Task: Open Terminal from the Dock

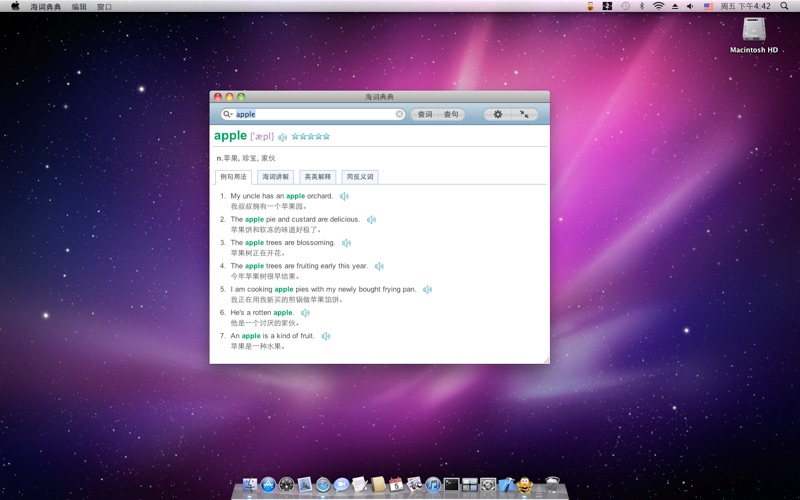Action: coord(452,485)
